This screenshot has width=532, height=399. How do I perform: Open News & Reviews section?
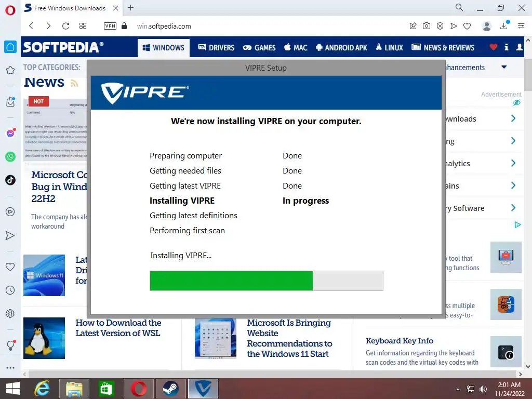[443, 48]
